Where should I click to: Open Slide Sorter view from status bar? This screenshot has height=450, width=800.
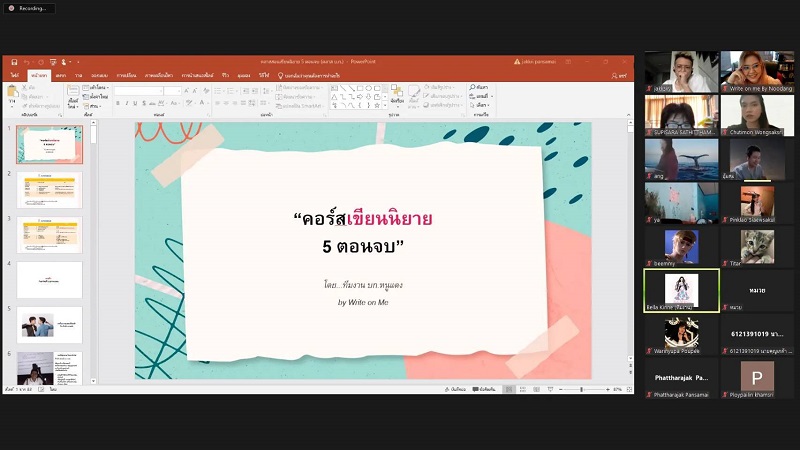[x=524, y=389]
